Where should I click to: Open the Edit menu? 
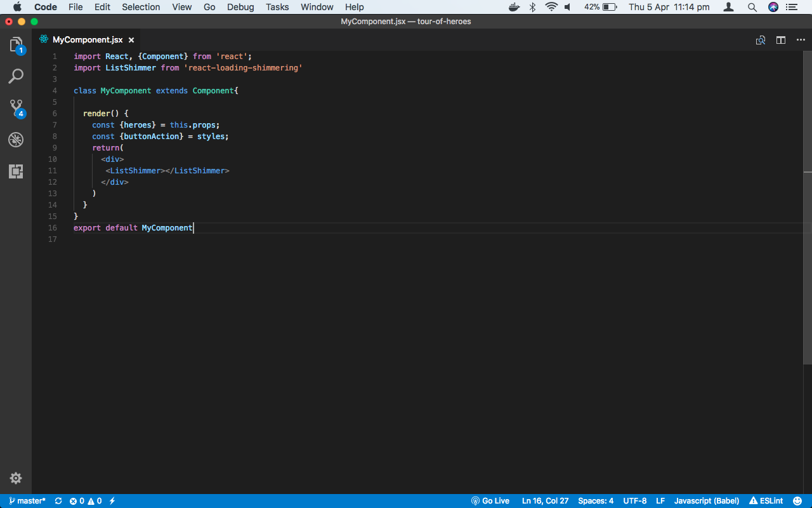(x=102, y=7)
